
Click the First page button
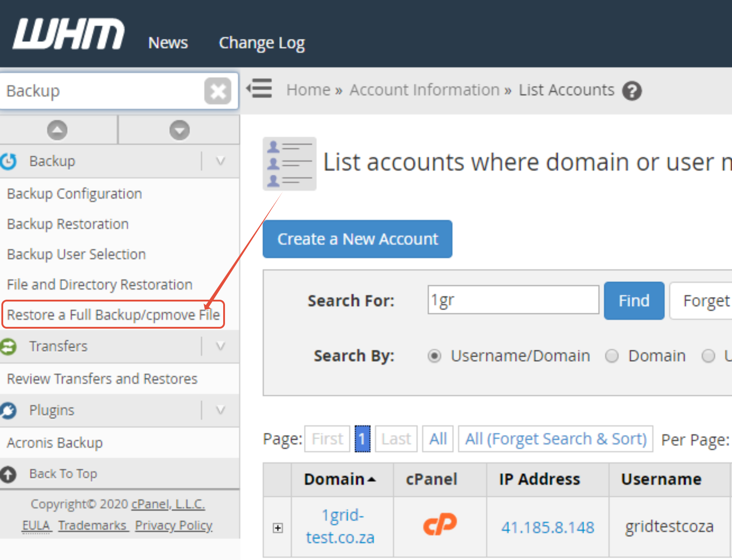327,439
